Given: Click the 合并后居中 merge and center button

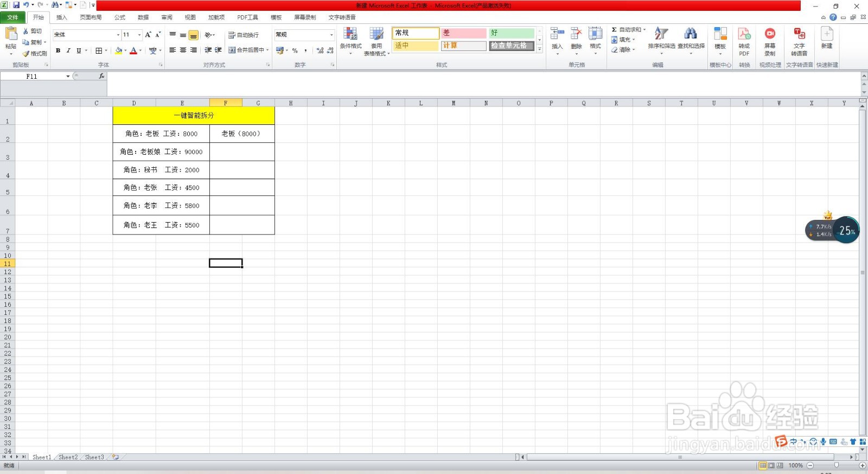Looking at the screenshot, I should [x=248, y=50].
